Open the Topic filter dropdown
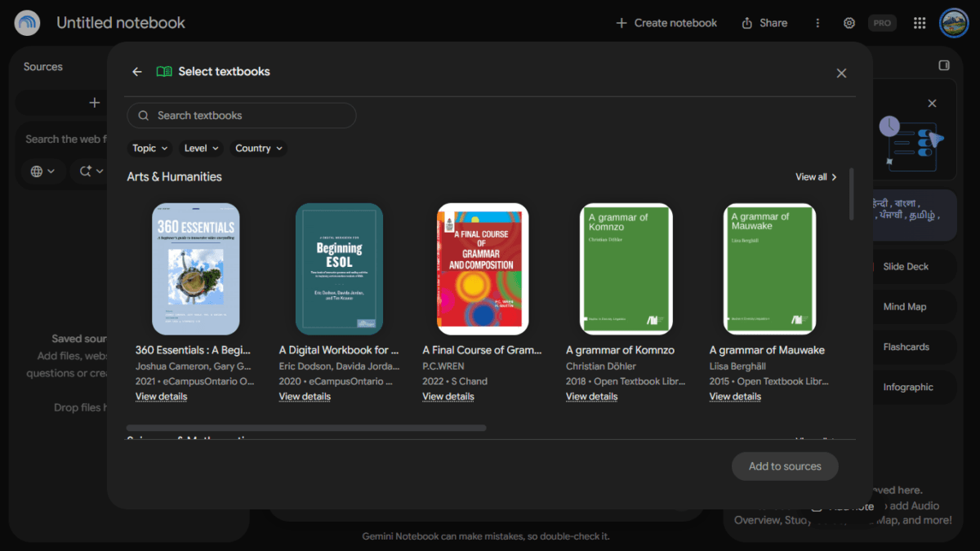Screen dimensions: 980x551 pyautogui.click(x=150, y=149)
